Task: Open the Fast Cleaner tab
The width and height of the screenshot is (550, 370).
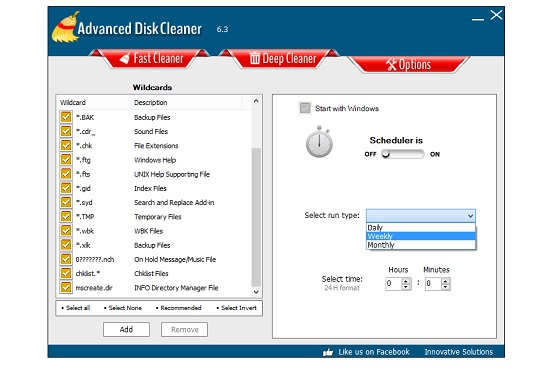Action: click(x=150, y=59)
